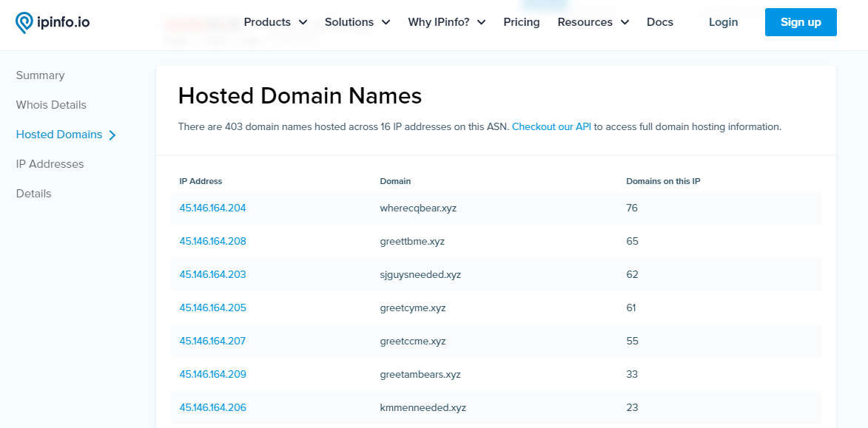The height and width of the screenshot is (428, 868).
Task: Open IP address 45.146.164.208
Action: point(212,241)
